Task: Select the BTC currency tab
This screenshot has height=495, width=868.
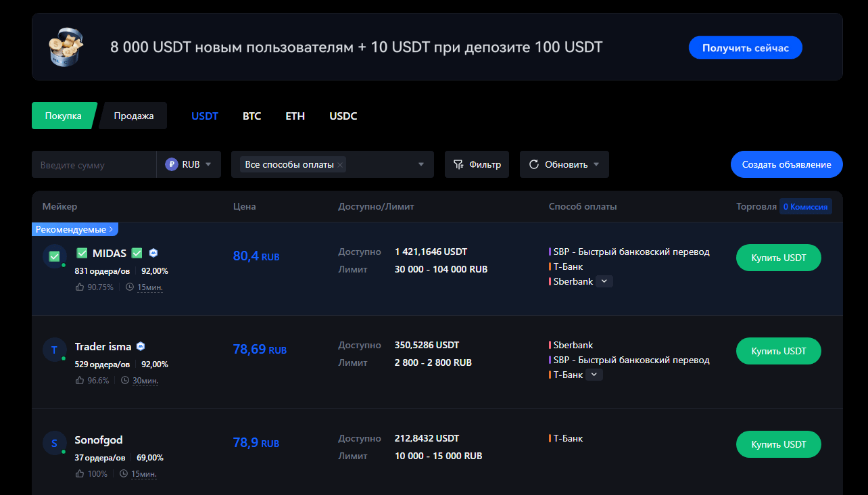Action: pyautogui.click(x=251, y=116)
